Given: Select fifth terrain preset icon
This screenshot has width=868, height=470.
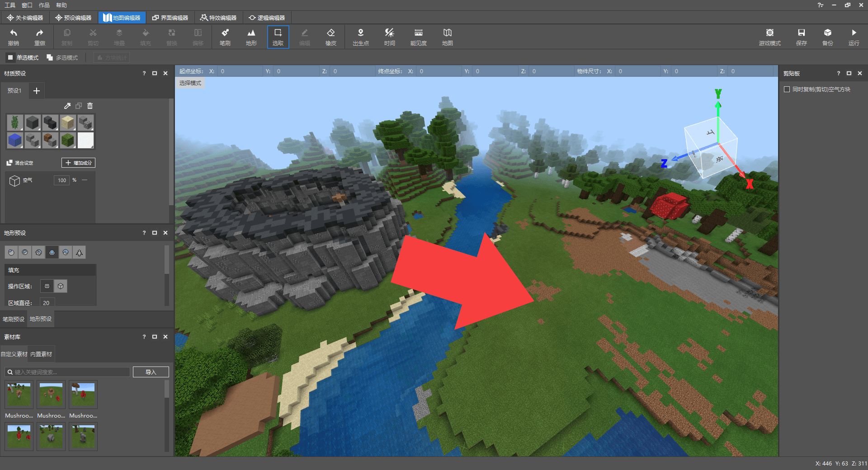Looking at the screenshot, I should (x=66, y=253).
